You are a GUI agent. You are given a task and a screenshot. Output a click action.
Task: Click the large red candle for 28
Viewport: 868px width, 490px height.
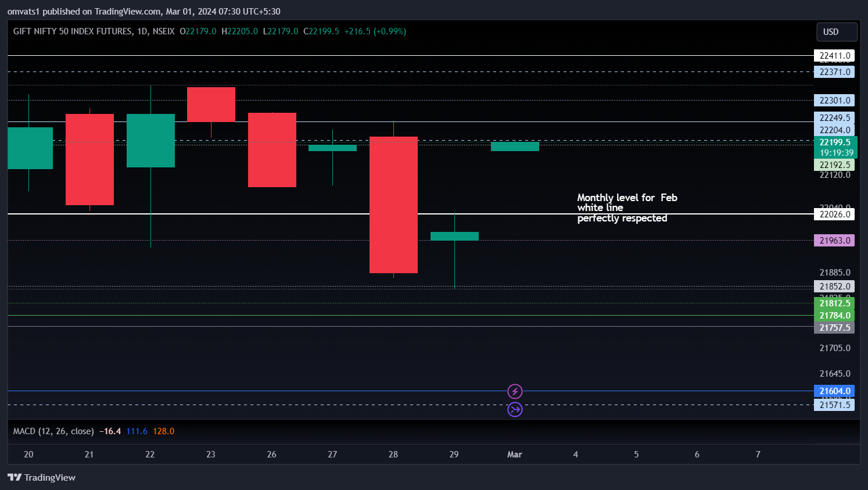point(393,205)
